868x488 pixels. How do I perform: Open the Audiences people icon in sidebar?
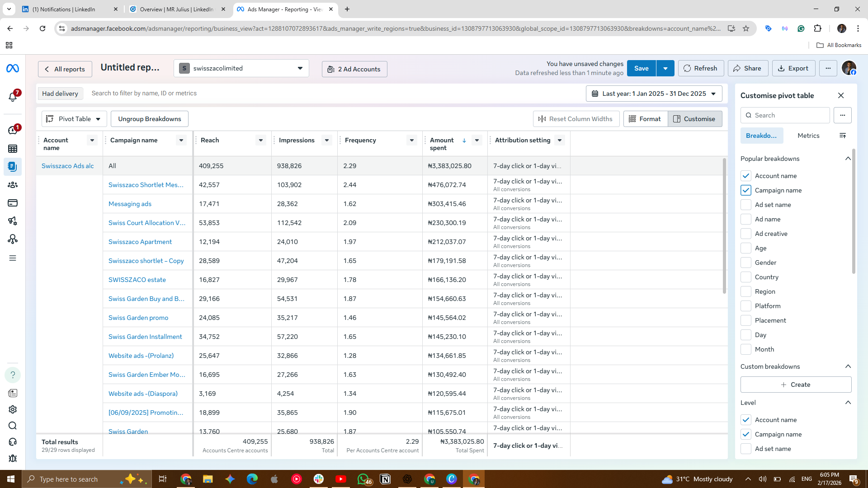click(x=13, y=185)
